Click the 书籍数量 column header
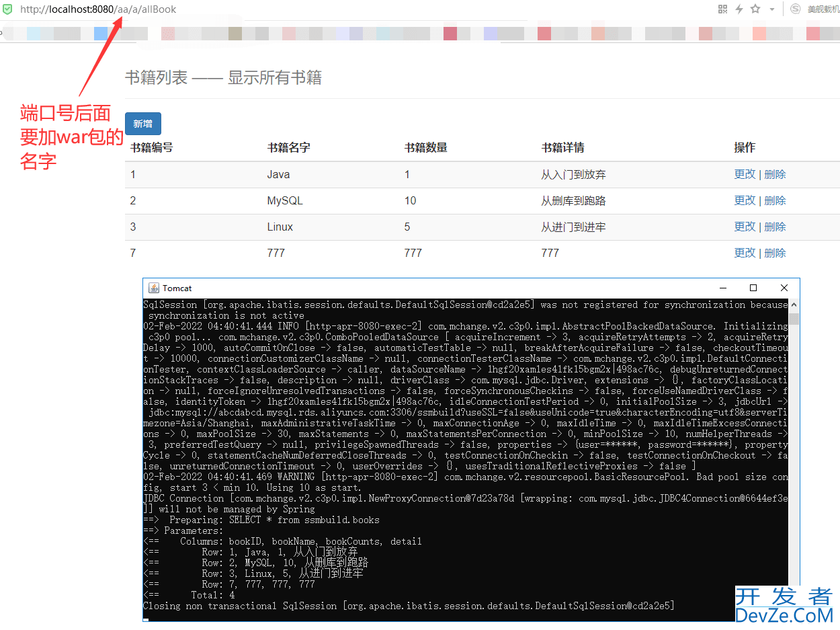Screen dimensions: 840x630 pyautogui.click(x=426, y=147)
